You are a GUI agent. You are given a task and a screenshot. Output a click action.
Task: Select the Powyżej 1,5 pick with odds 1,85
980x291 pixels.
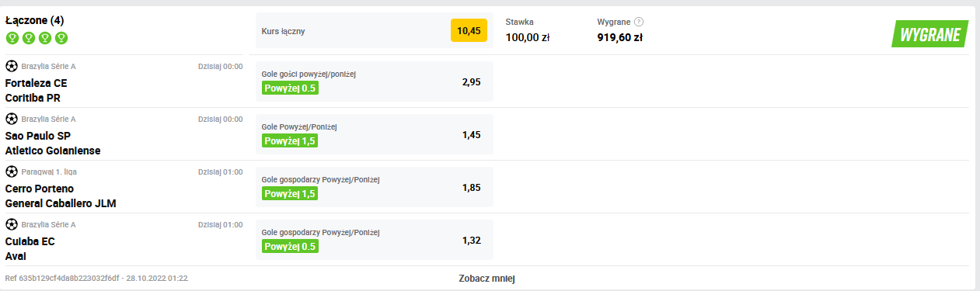pyautogui.click(x=290, y=193)
